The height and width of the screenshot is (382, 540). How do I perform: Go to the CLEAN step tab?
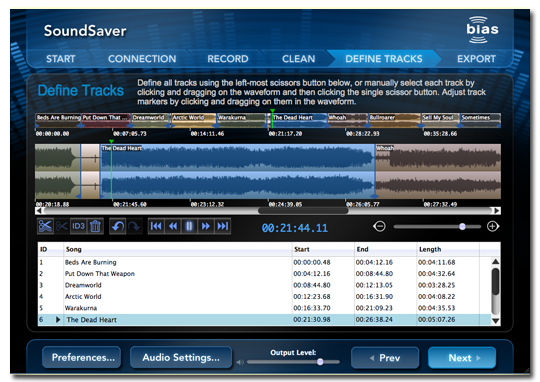click(298, 59)
